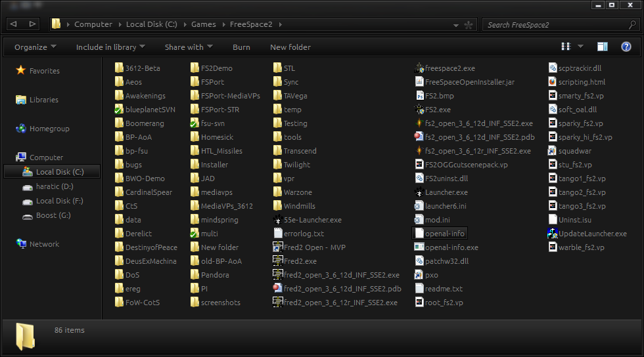The image size is (644, 357).
Task: Select the openal-info file
Action: click(440, 234)
